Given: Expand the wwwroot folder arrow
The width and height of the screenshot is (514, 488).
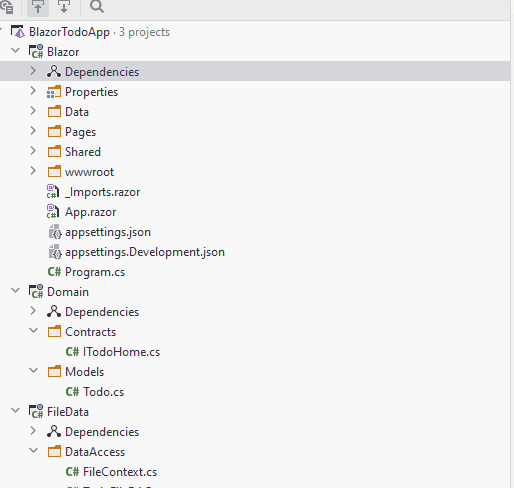Looking at the screenshot, I should tap(33, 171).
